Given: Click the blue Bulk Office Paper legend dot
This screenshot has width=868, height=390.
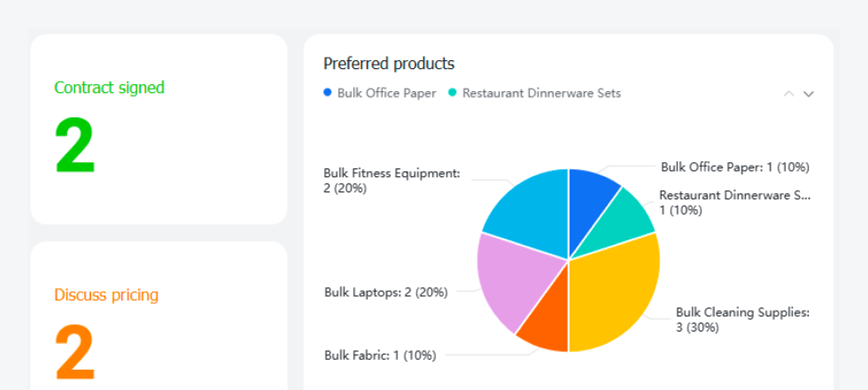Looking at the screenshot, I should tap(327, 93).
